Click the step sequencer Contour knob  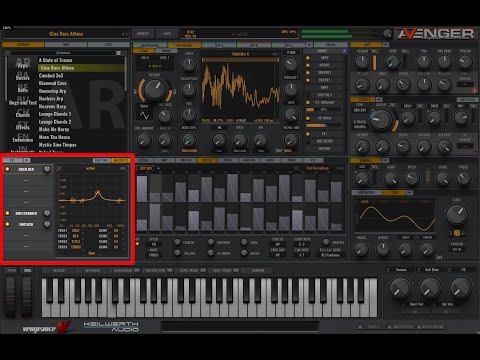pos(211,242)
